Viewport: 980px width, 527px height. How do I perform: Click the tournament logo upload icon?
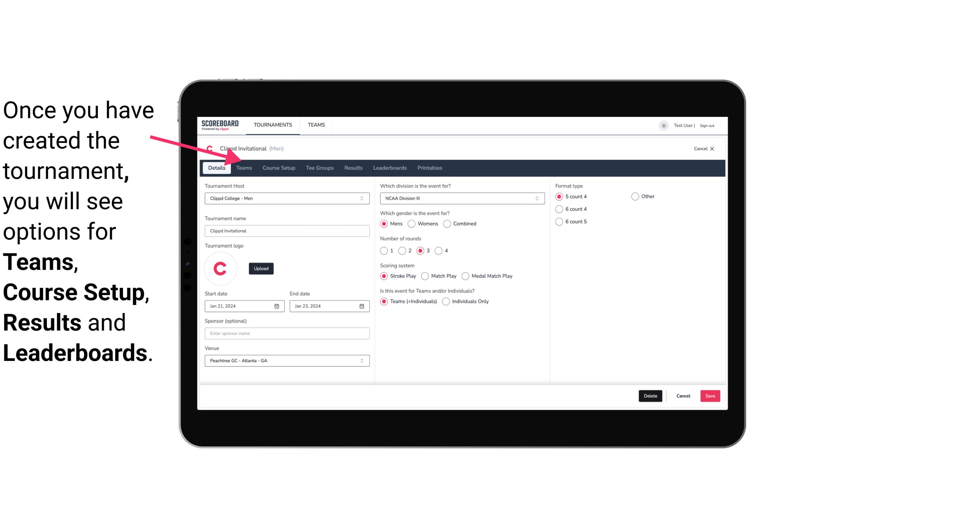point(261,268)
